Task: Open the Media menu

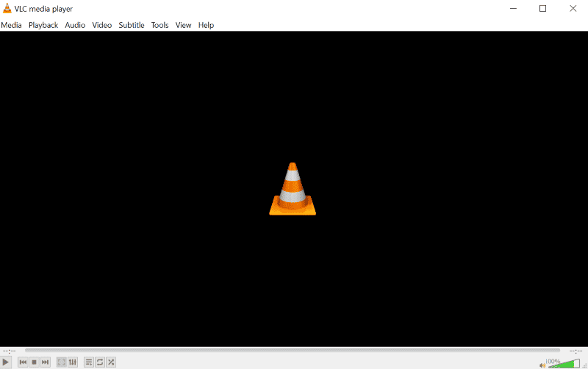Action: coord(11,25)
